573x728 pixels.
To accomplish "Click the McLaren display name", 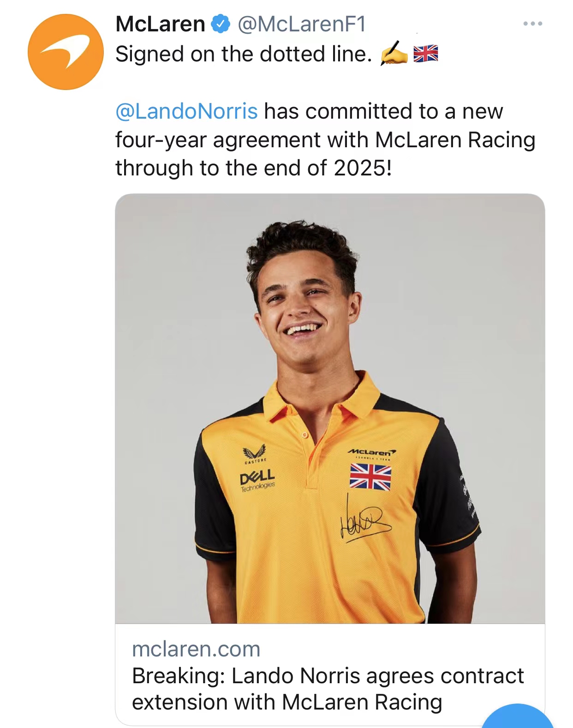I will point(160,24).
